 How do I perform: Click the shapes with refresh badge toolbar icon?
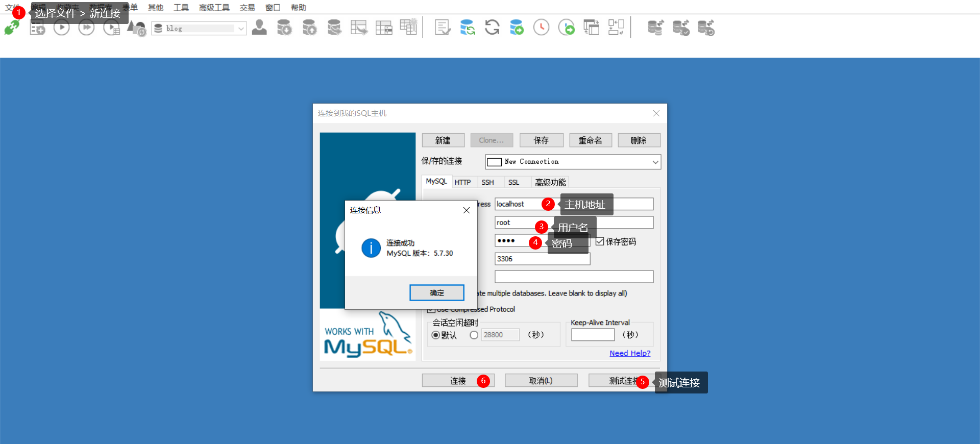(x=136, y=28)
